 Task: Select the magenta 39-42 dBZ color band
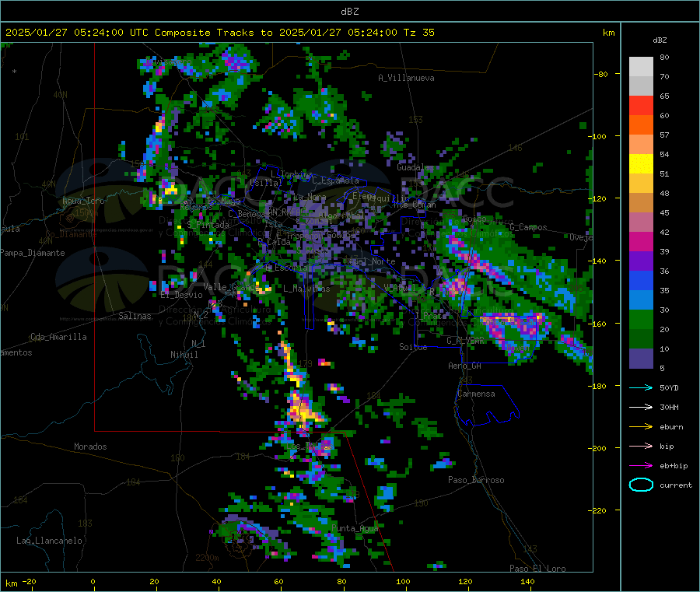[641, 241]
